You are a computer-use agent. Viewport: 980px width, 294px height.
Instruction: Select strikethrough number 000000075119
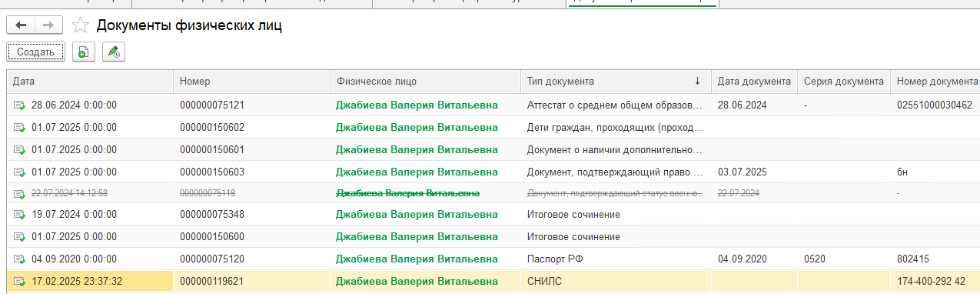pos(208,193)
